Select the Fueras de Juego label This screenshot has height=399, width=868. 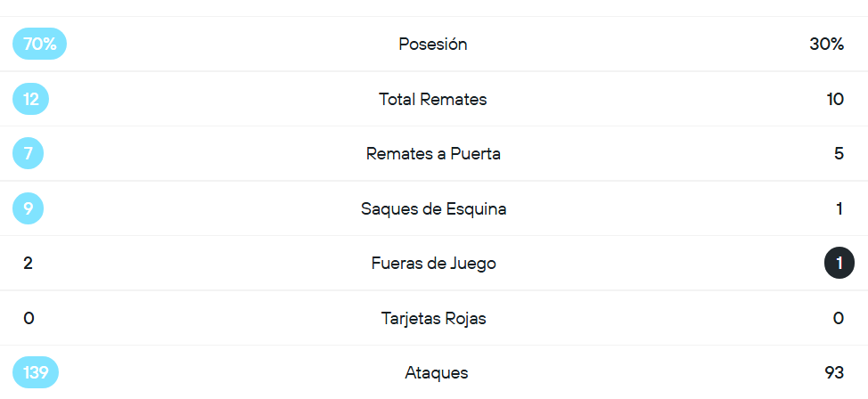(433, 264)
